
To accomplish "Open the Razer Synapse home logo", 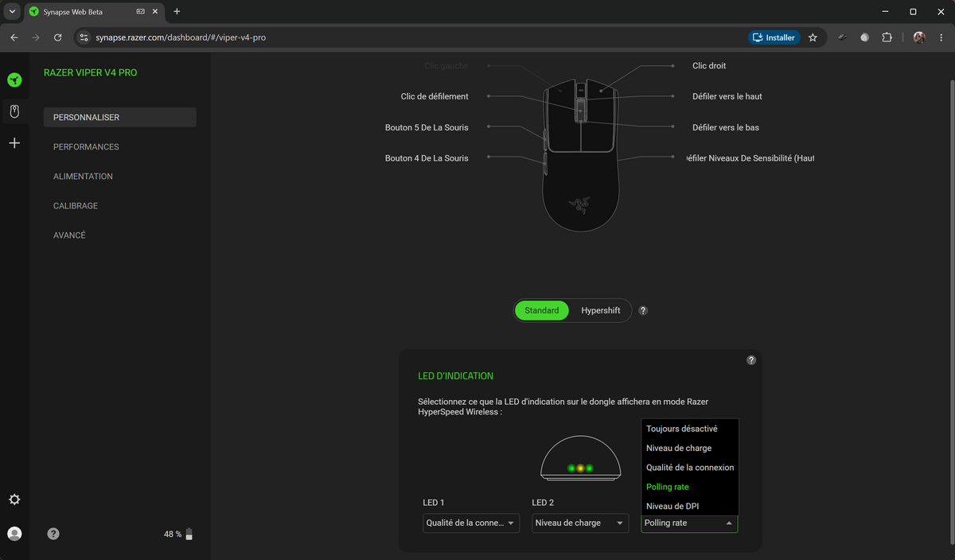I will coord(14,80).
